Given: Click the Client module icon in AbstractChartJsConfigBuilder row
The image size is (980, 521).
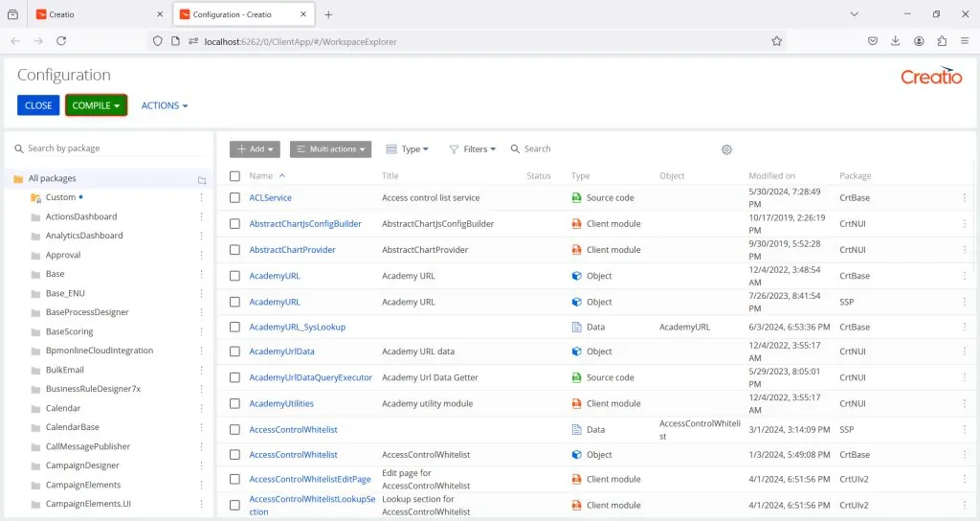Looking at the screenshot, I should pos(577,223).
